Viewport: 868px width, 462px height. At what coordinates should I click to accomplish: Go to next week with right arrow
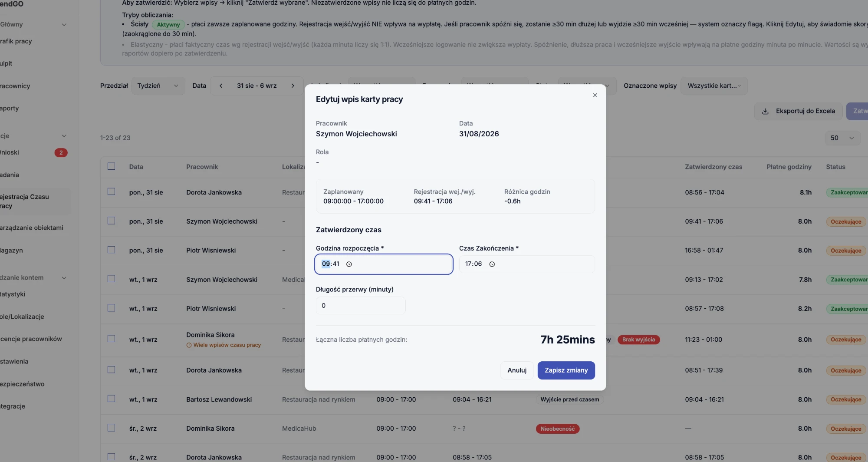pyautogui.click(x=293, y=86)
